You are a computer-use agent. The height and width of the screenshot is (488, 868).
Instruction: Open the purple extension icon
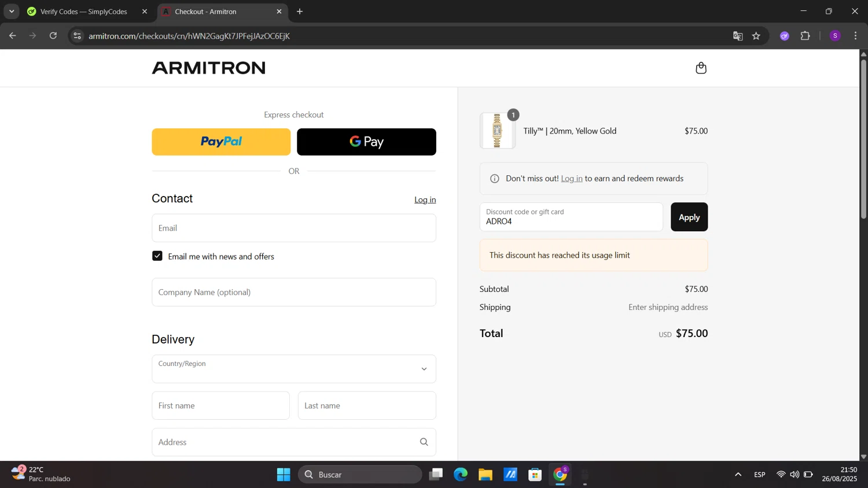tap(785, 36)
